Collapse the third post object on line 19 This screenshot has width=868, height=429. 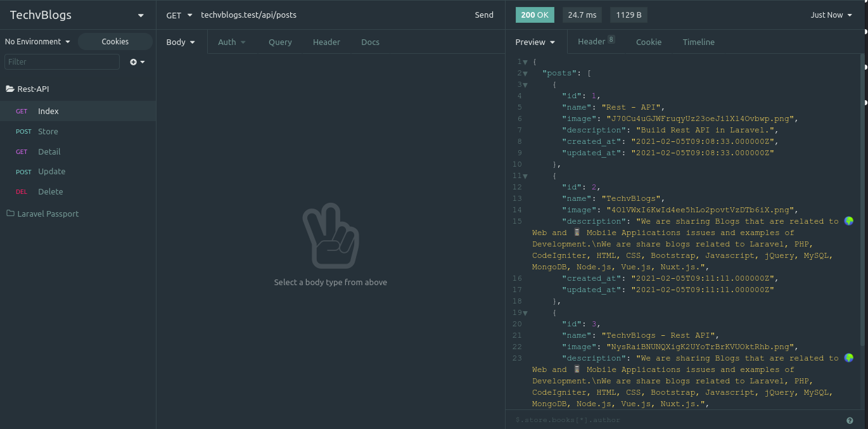525,313
